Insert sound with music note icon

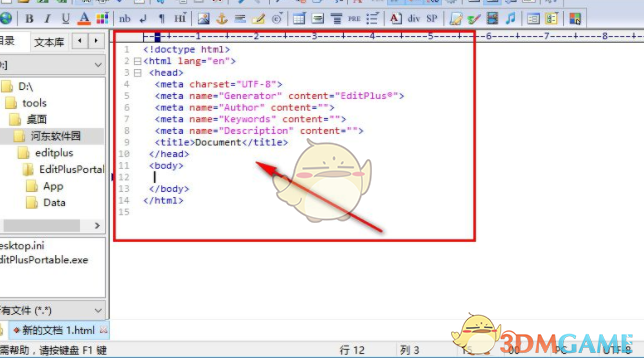tap(511, 18)
